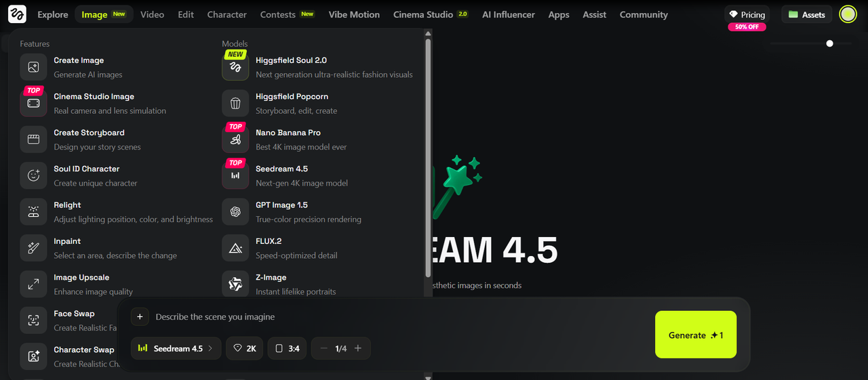The image size is (868, 380).
Task: Decrease the image count with minus
Action: point(323,348)
